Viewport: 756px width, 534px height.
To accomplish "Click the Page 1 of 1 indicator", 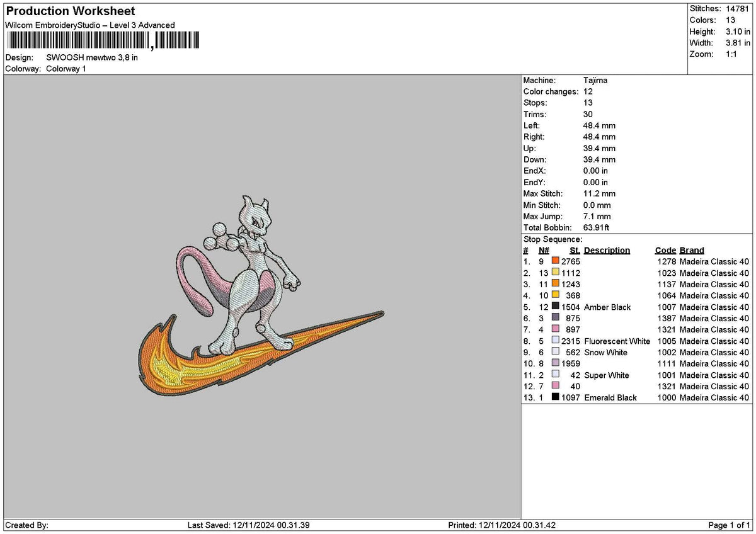I will pos(730,525).
